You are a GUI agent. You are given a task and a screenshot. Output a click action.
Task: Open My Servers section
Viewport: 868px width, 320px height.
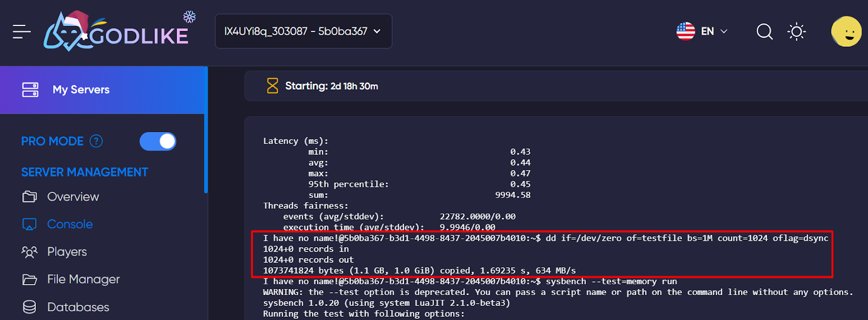pyautogui.click(x=103, y=90)
